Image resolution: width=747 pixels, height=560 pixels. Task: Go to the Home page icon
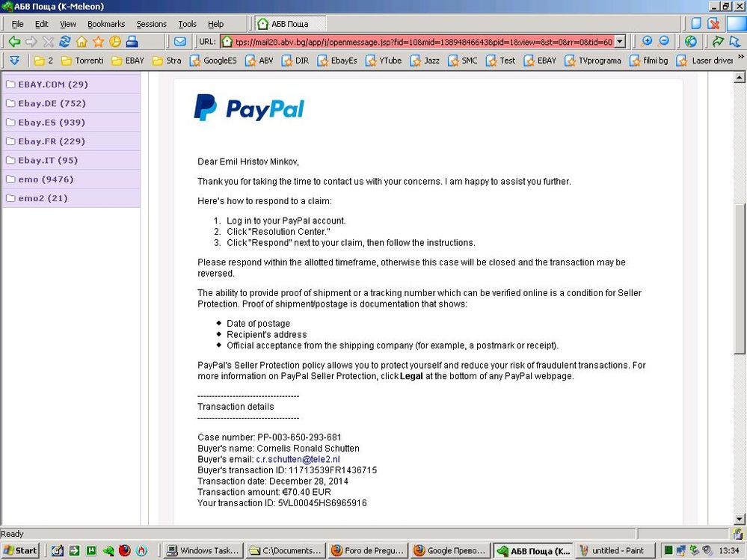(x=82, y=42)
